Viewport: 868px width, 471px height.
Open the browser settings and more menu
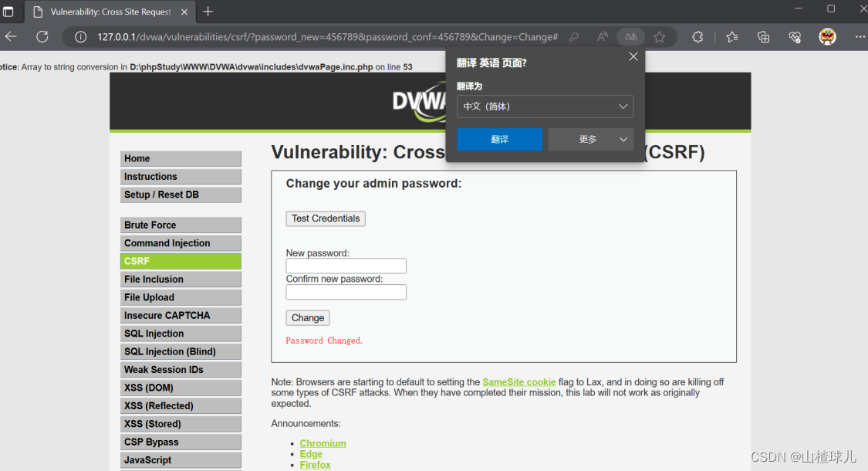(x=860, y=37)
